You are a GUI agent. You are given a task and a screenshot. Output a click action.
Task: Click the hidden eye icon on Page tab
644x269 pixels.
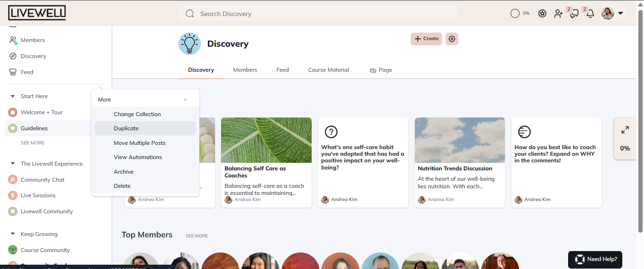click(373, 70)
